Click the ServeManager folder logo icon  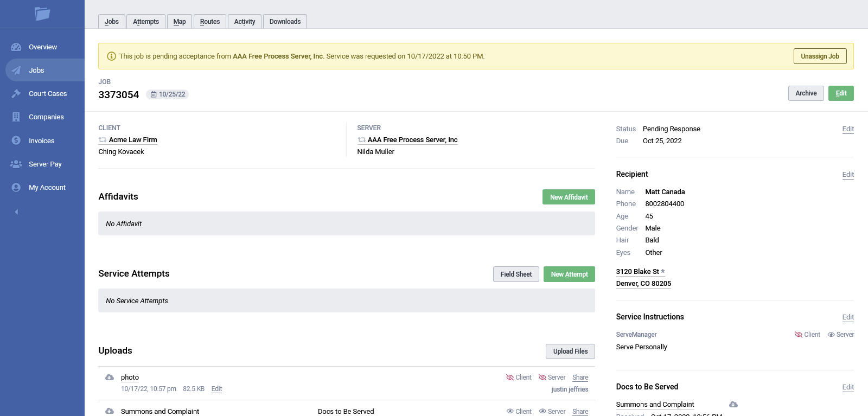pos(42,14)
